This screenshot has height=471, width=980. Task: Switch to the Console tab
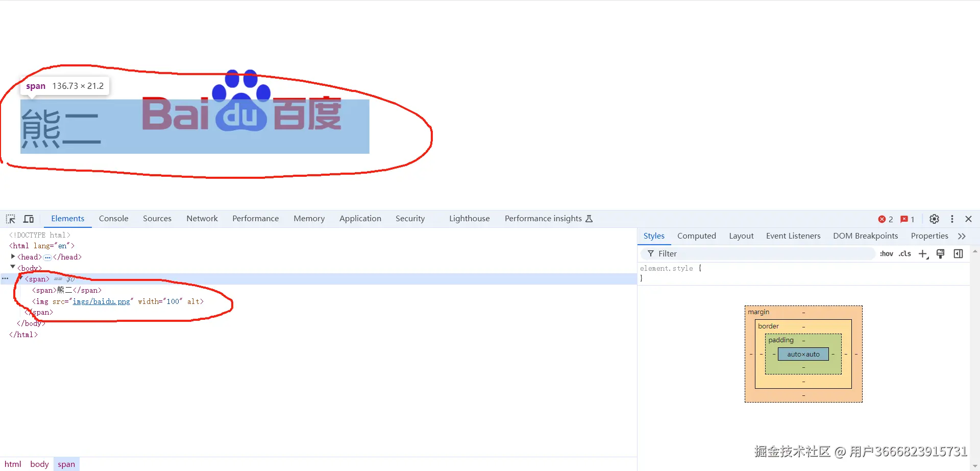coord(114,219)
